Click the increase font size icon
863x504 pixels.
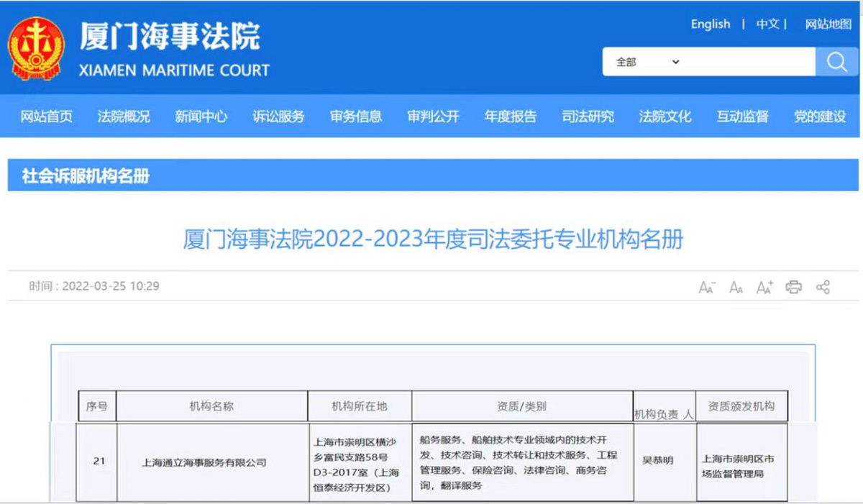[764, 286]
